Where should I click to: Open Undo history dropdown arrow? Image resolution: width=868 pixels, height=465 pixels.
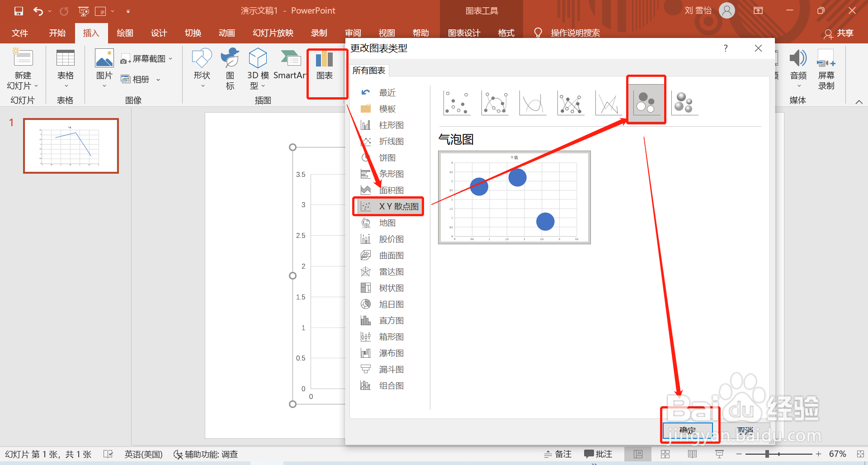[x=50, y=11]
